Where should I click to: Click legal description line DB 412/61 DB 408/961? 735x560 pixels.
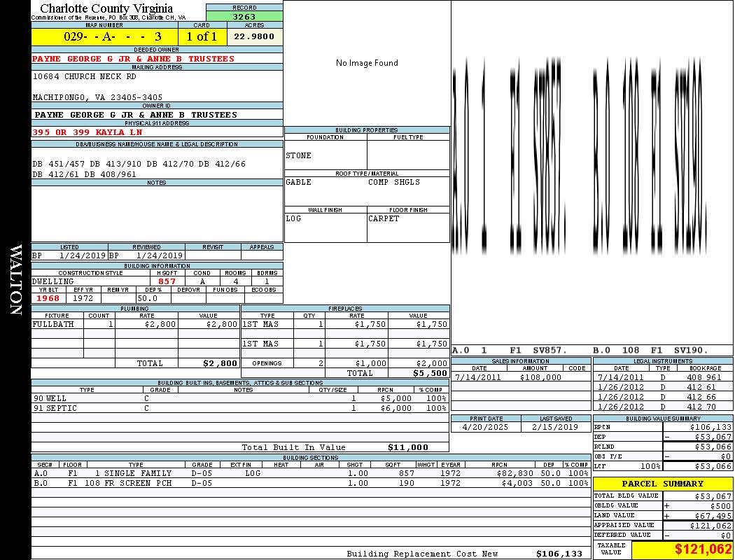85,174
